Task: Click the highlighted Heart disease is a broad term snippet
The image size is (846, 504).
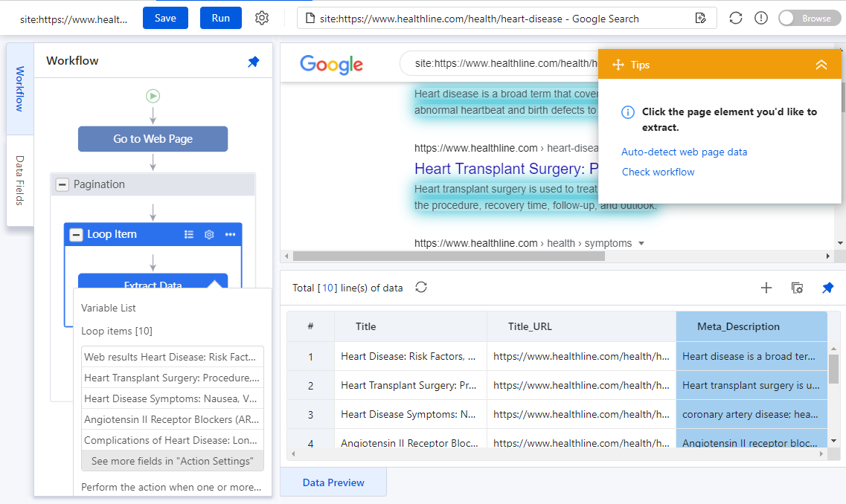Action: point(506,102)
